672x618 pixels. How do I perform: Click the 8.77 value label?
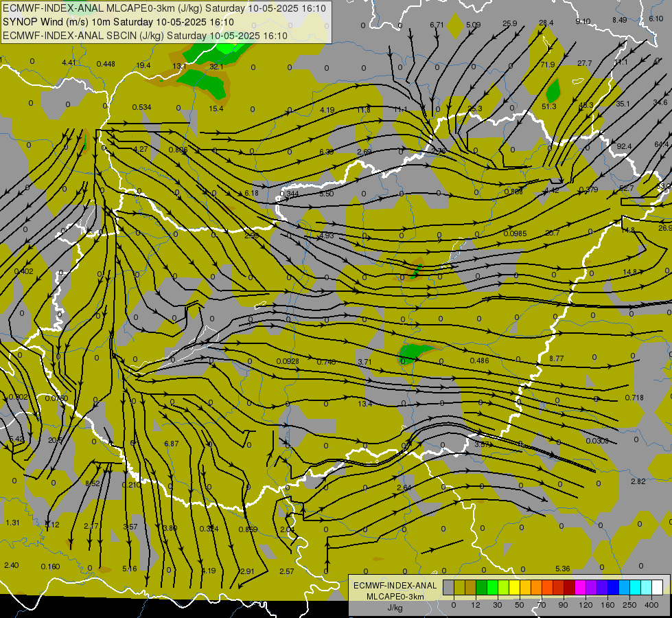[x=556, y=358]
